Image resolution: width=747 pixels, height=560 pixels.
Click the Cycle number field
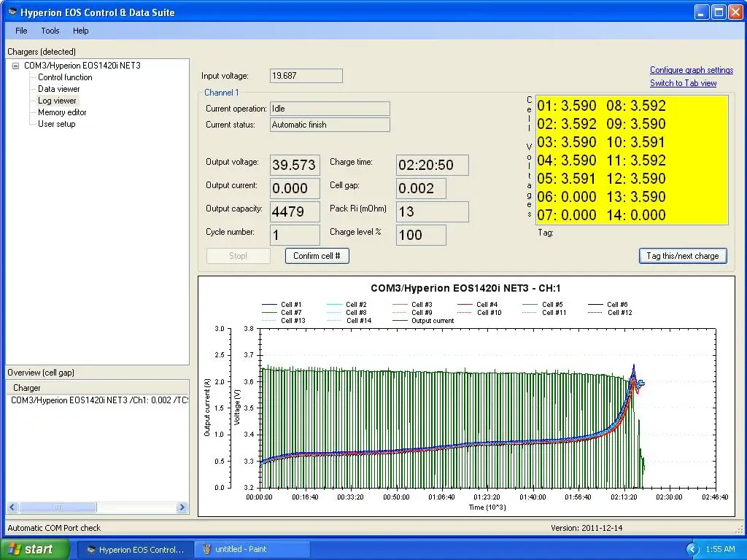[295, 235]
